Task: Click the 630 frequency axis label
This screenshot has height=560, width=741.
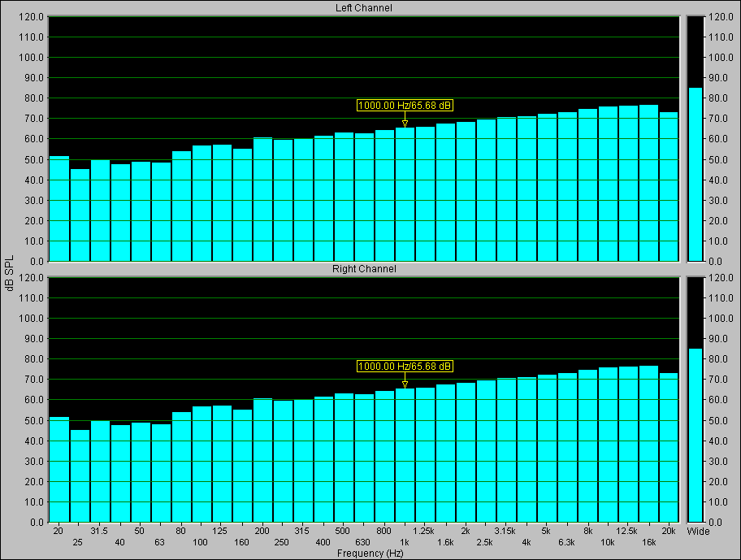Action: coord(362,542)
